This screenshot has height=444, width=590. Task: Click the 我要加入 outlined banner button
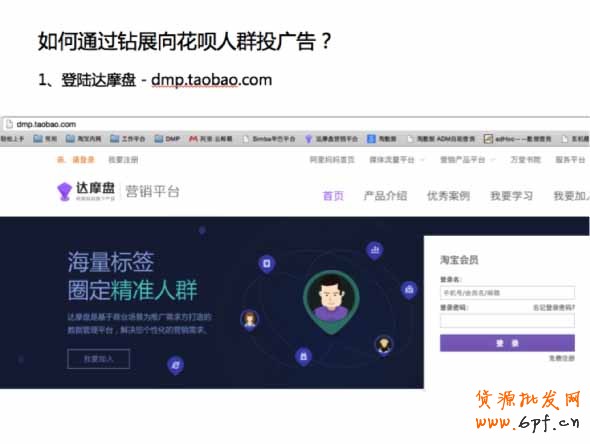(99, 359)
